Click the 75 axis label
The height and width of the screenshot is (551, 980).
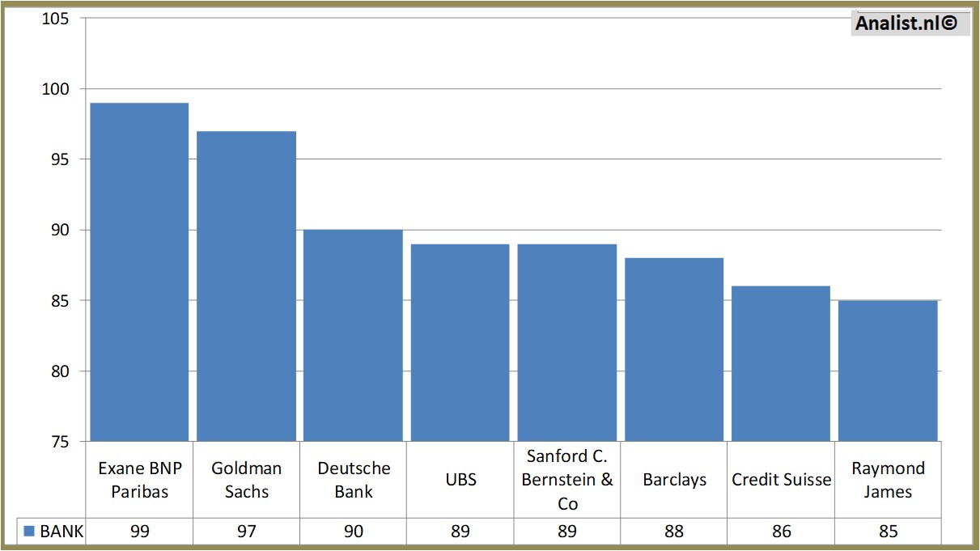(60, 442)
